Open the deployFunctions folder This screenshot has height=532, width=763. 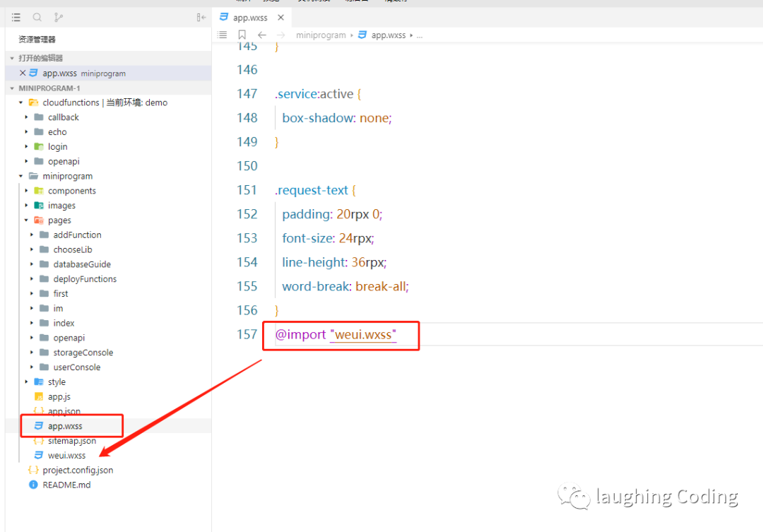(x=85, y=279)
